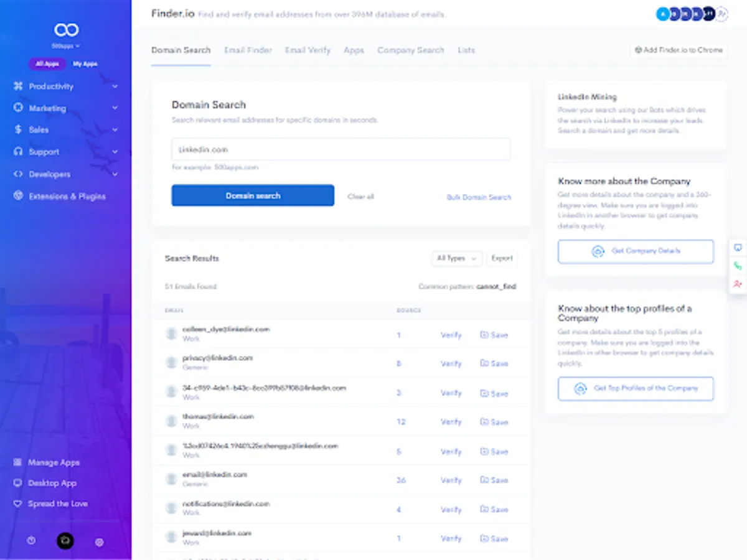Expand the Sales chevron

(x=115, y=129)
